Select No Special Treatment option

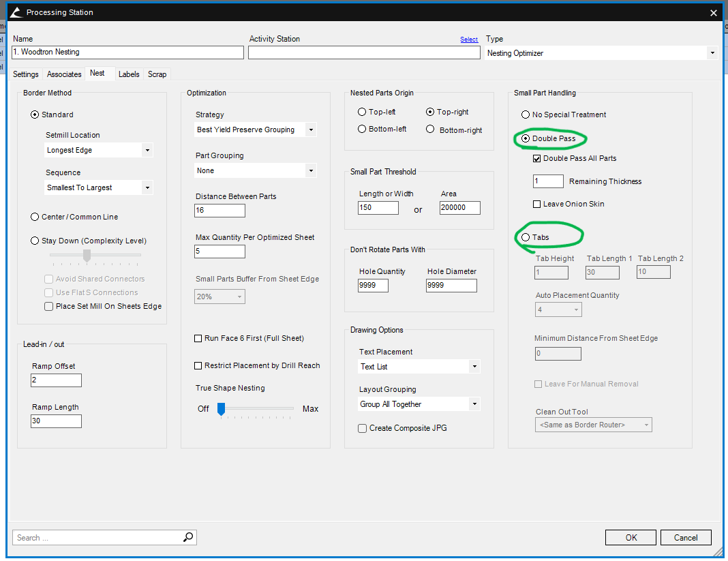[x=526, y=115]
